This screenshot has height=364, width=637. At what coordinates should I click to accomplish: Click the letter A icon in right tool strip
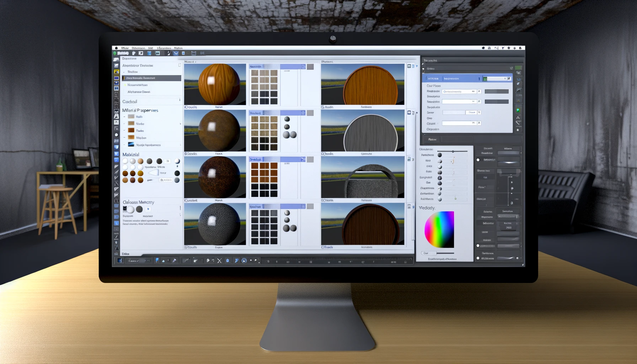[518, 117]
